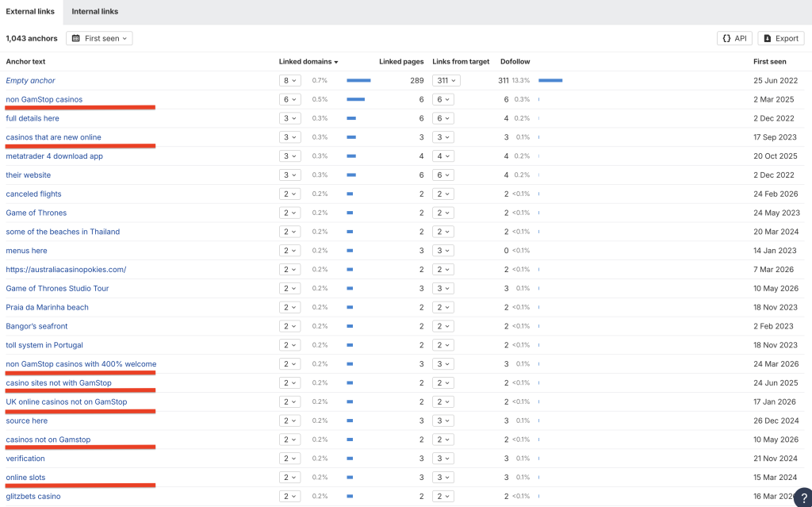Viewport: 812px width, 507px height.
Task: Open the Empty anchor link
Action: 30,80
